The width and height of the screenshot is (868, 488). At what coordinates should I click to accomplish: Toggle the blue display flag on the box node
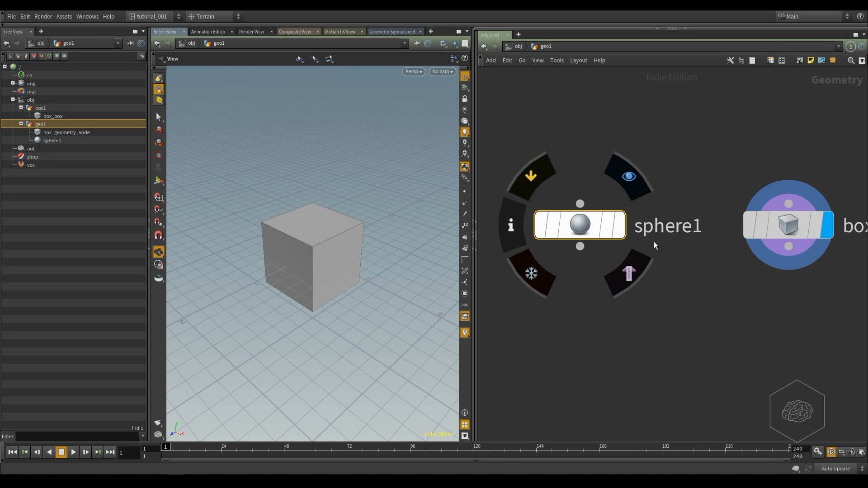point(827,225)
